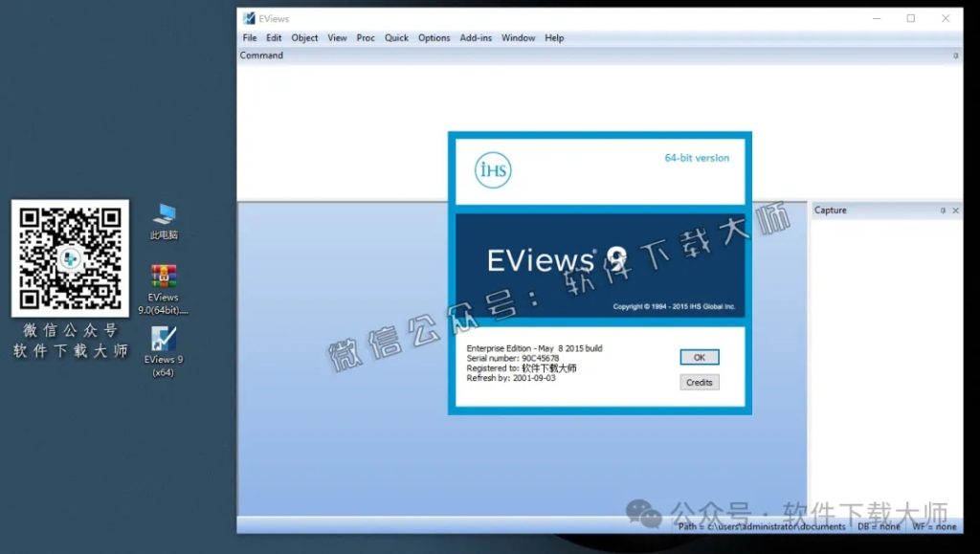Viewport: 980px width, 554px height.
Task: Close the Capture panel via its X icon
Action: [955, 210]
